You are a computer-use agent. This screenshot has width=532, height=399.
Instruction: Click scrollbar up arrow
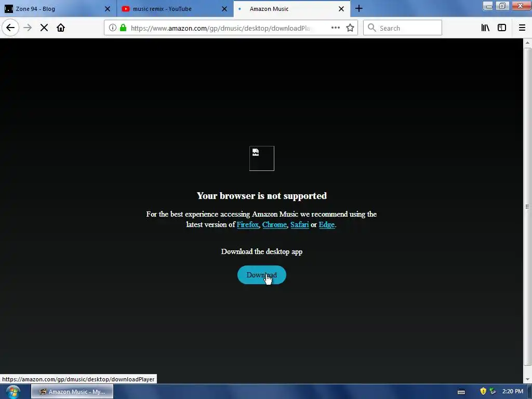click(x=527, y=43)
